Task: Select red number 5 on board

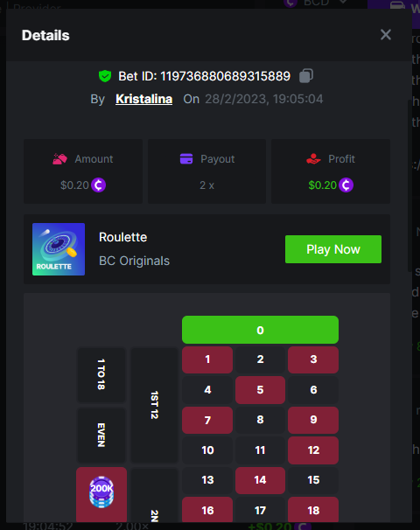Action: point(260,390)
